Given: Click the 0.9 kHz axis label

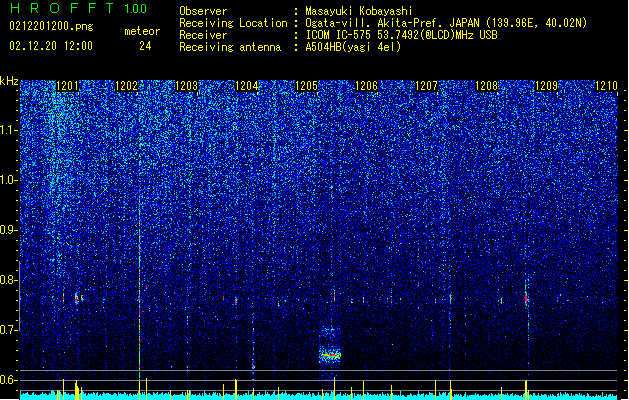Looking at the screenshot, I should tap(9, 230).
